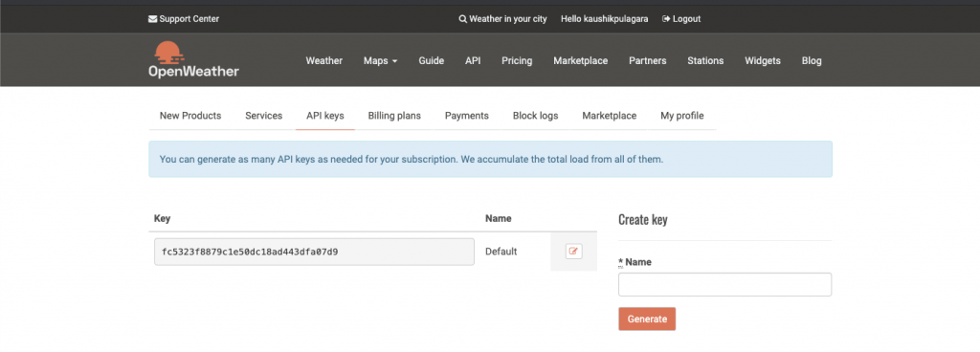
Task: Open Marketplace in the top navigation
Action: click(581, 60)
